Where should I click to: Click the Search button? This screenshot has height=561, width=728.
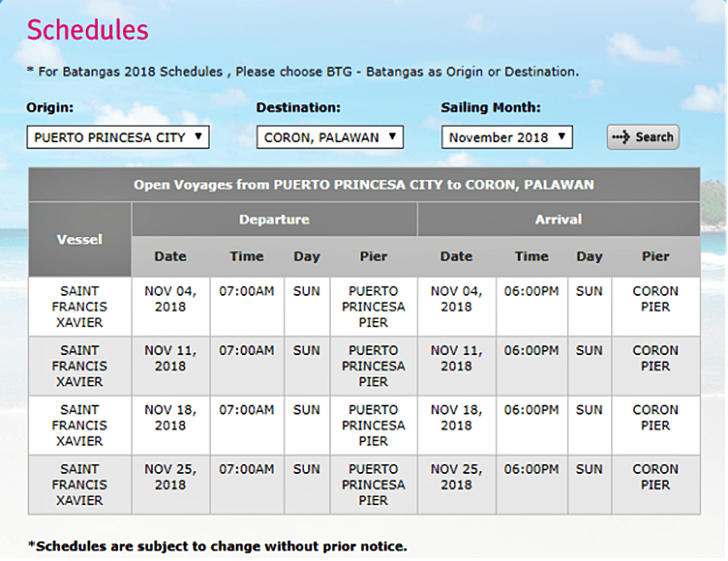point(643,137)
